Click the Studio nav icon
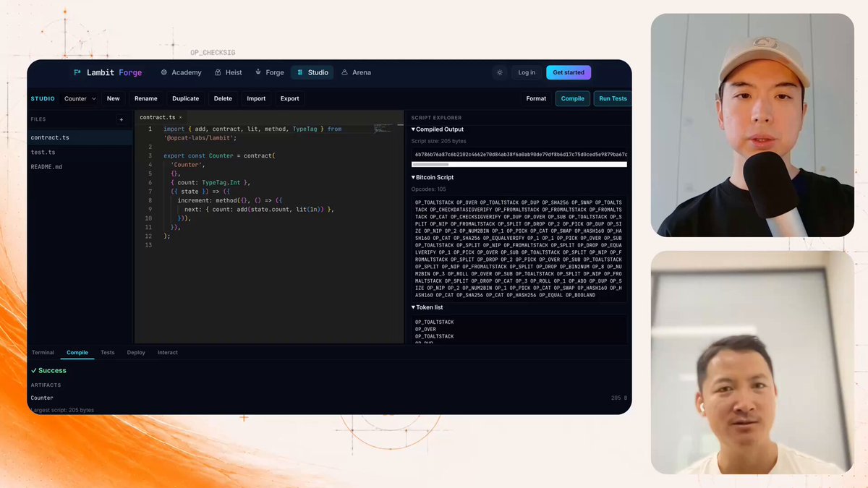 (300, 72)
